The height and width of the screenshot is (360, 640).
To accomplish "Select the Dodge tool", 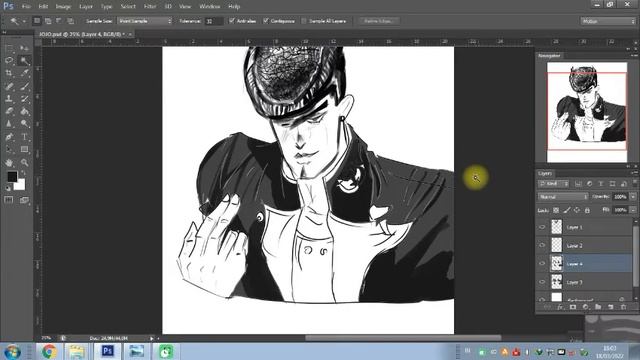I will point(24,124).
